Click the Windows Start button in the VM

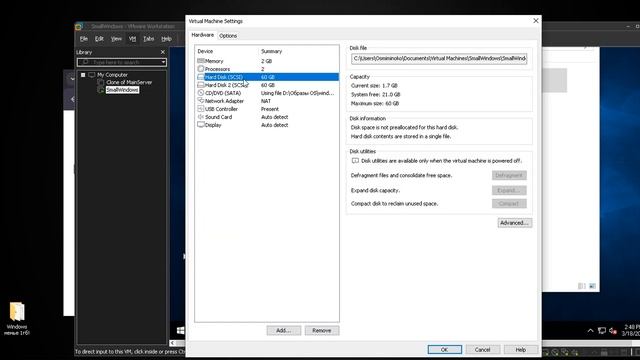tap(180, 330)
